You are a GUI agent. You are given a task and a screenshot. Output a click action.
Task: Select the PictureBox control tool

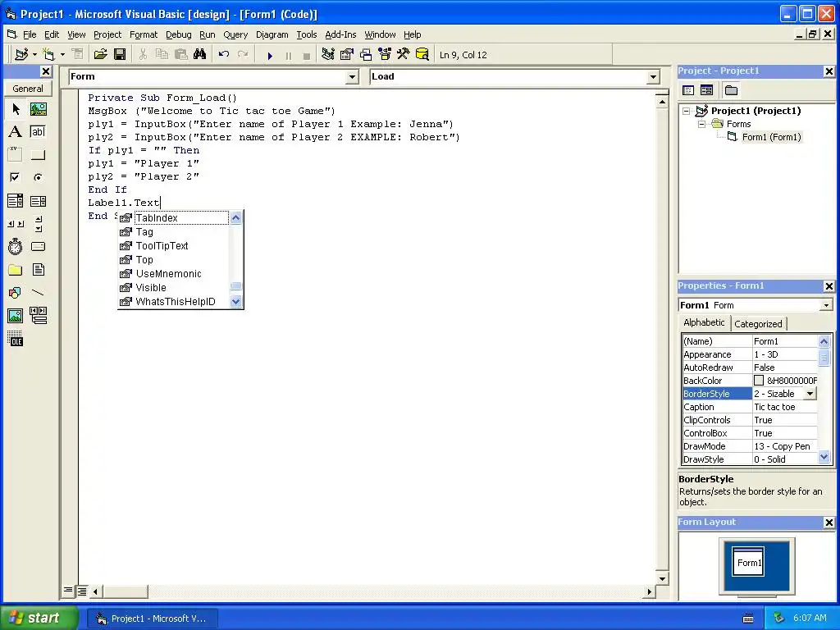click(x=38, y=109)
